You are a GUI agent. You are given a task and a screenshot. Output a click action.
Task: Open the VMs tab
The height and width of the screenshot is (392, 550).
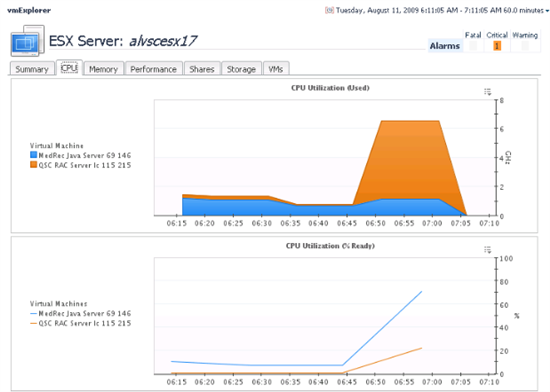click(x=276, y=69)
